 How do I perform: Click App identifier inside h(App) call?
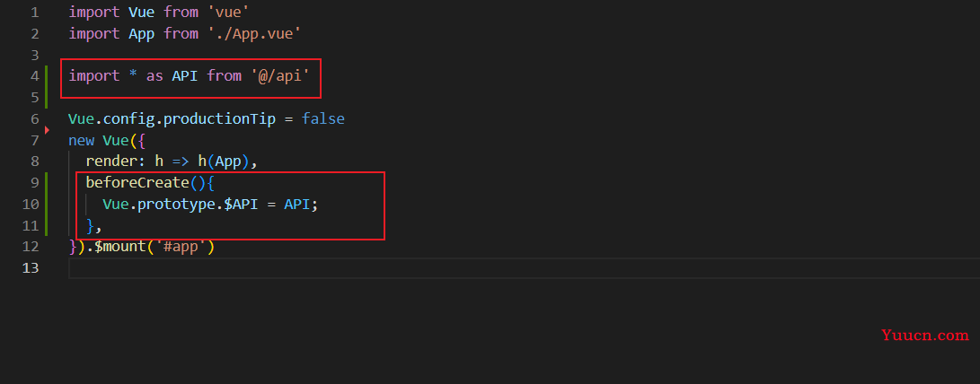(x=228, y=161)
